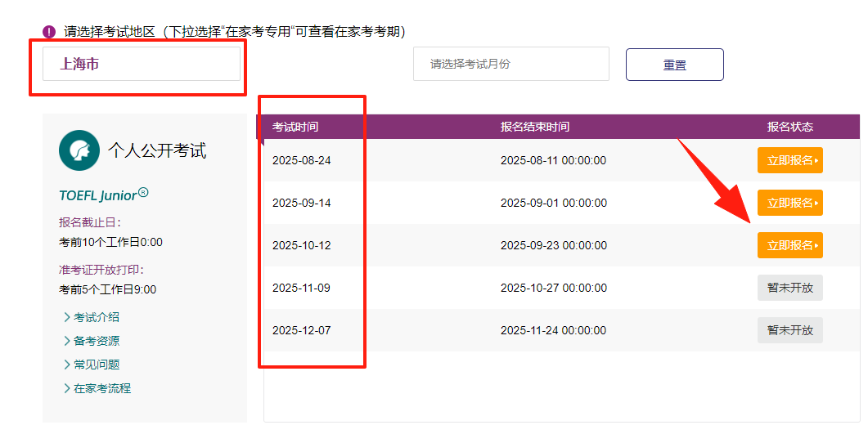Viewport: 868px width, 443px height.
Task: Select exam date 2025-08-24
Action: click(302, 160)
